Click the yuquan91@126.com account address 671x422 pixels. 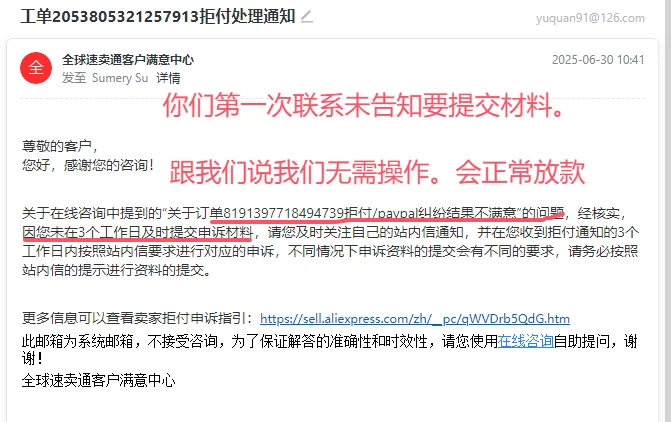tap(590, 18)
